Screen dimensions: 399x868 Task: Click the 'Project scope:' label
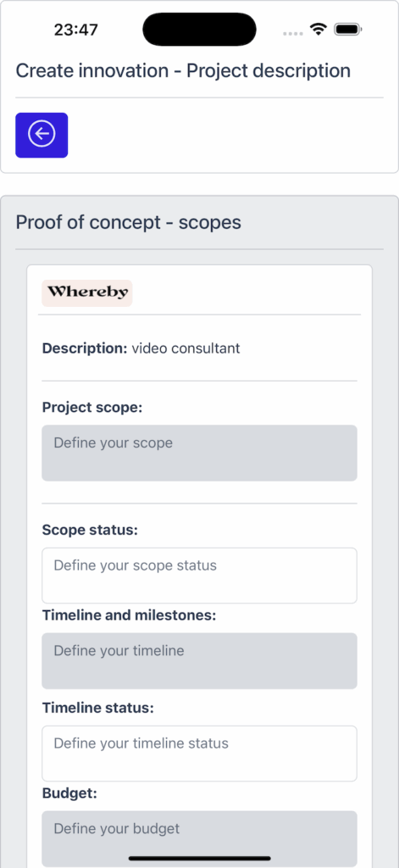(92, 408)
